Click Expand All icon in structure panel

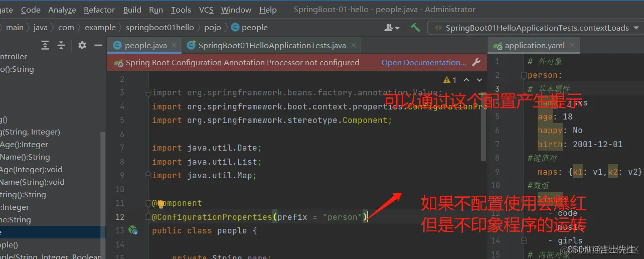[x=45, y=45]
